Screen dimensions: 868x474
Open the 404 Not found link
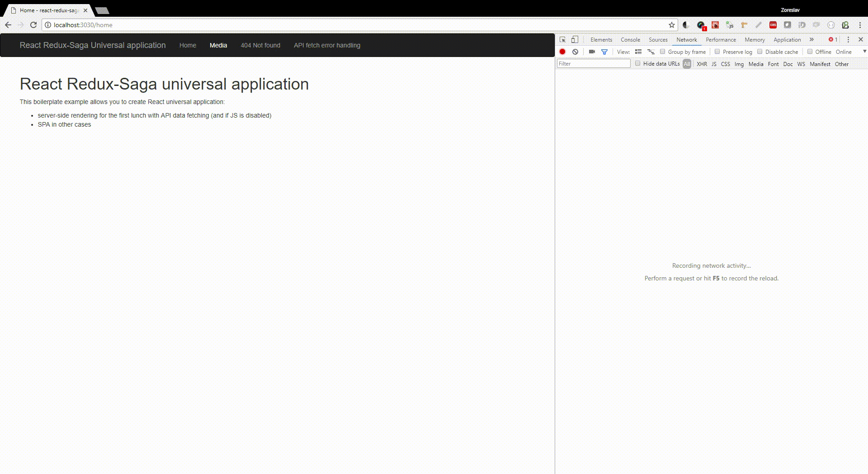pyautogui.click(x=260, y=45)
